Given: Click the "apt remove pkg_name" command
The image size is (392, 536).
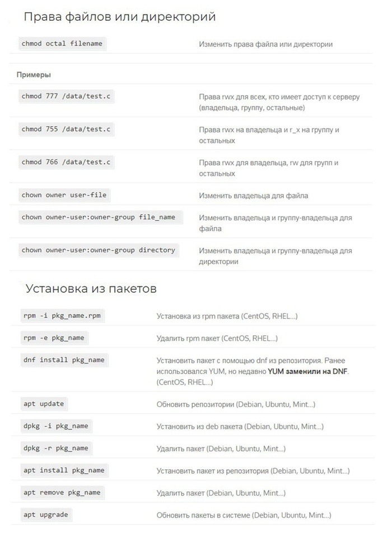Looking at the screenshot, I should click(x=62, y=492).
